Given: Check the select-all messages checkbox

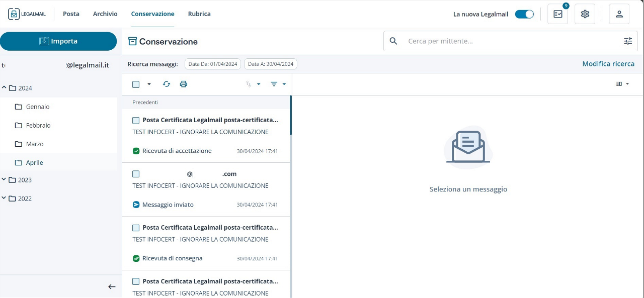Looking at the screenshot, I should [136, 84].
